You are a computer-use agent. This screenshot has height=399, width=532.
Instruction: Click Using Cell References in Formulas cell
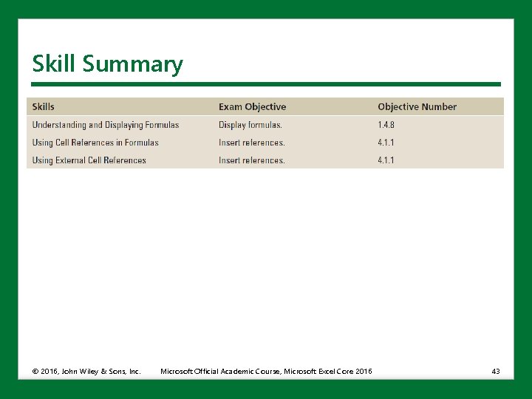[95, 143]
